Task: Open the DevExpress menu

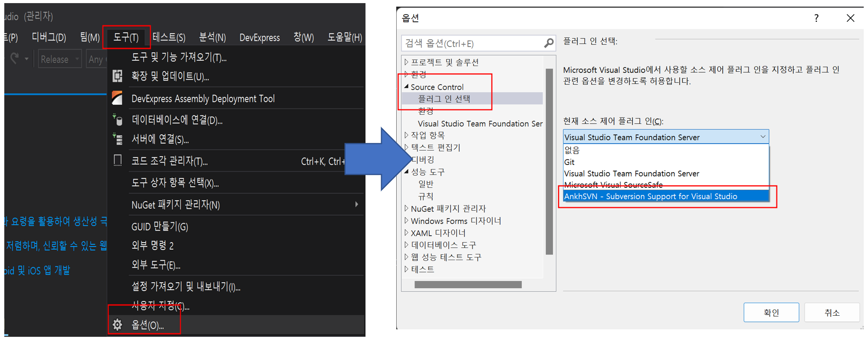Action: (260, 38)
